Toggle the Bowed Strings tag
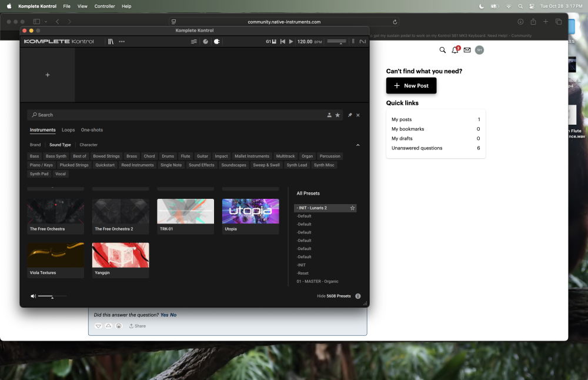 pos(106,156)
